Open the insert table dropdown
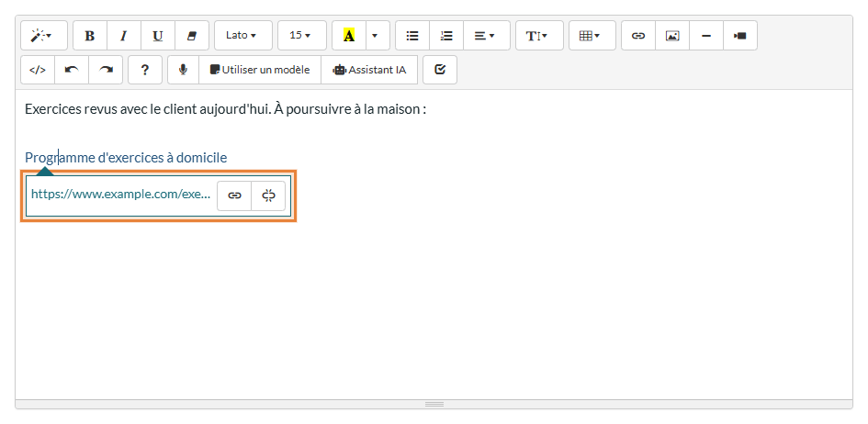868x424 pixels. (x=592, y=36)
